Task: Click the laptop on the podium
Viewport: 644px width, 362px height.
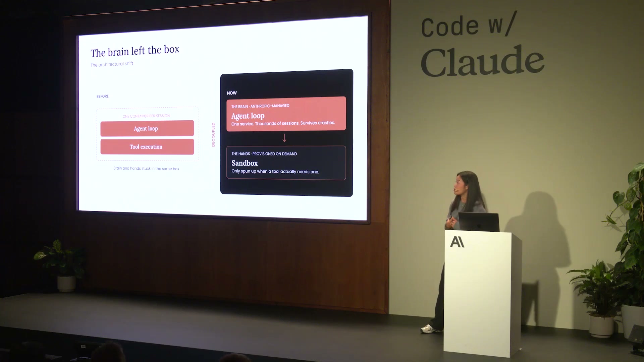Action: 479,222
